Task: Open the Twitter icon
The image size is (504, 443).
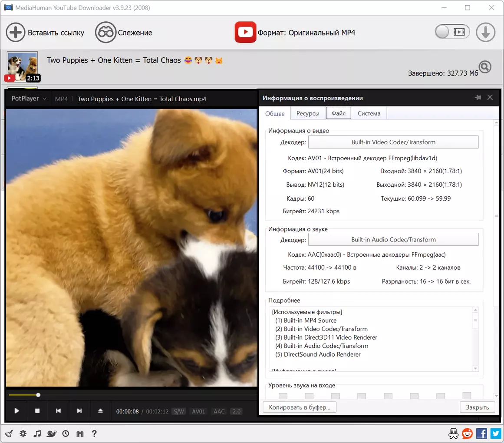Action: (496, 434)
